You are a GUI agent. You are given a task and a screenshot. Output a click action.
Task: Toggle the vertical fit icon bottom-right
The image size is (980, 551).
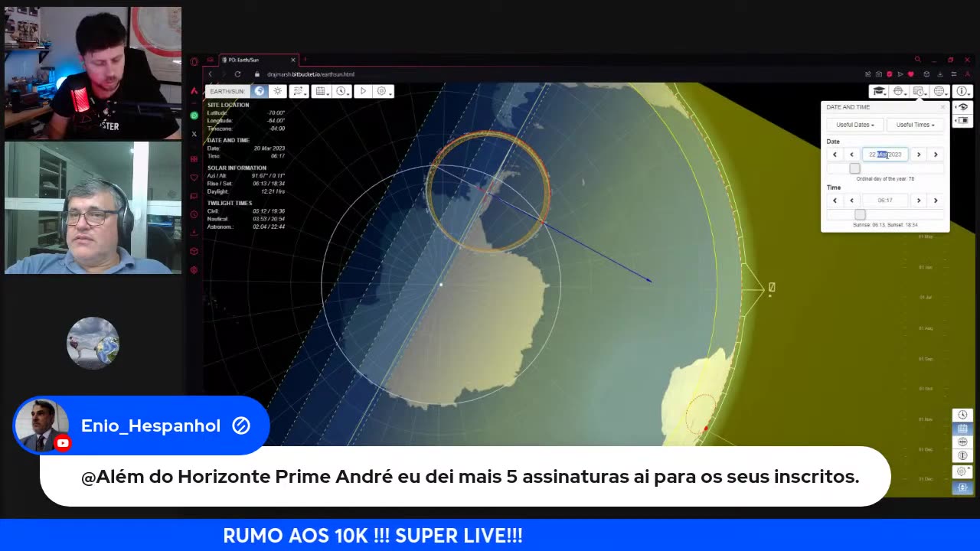[x=962, y=487]
